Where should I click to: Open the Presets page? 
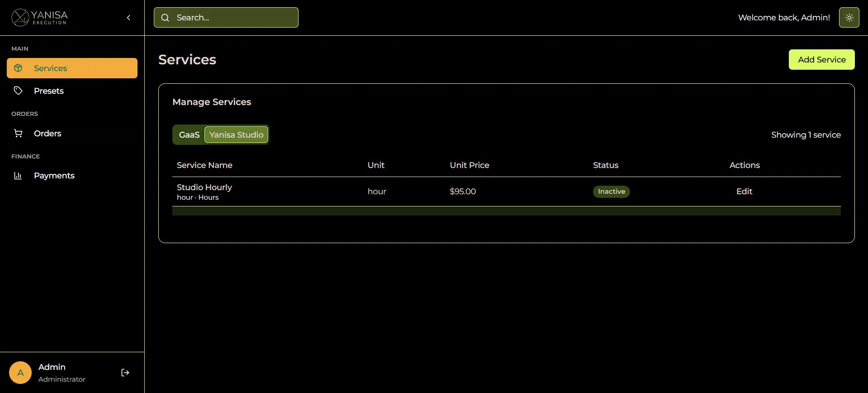[x=49, y=91]
